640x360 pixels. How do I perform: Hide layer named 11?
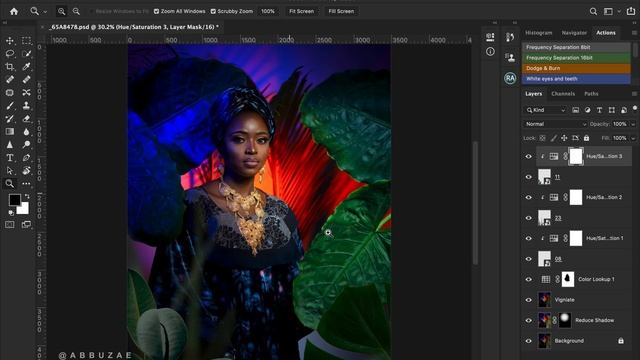529,177
